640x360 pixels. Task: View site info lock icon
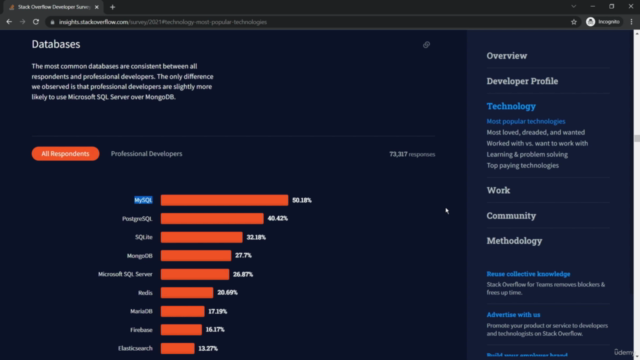pyautogui.click(x=52, y=22)
